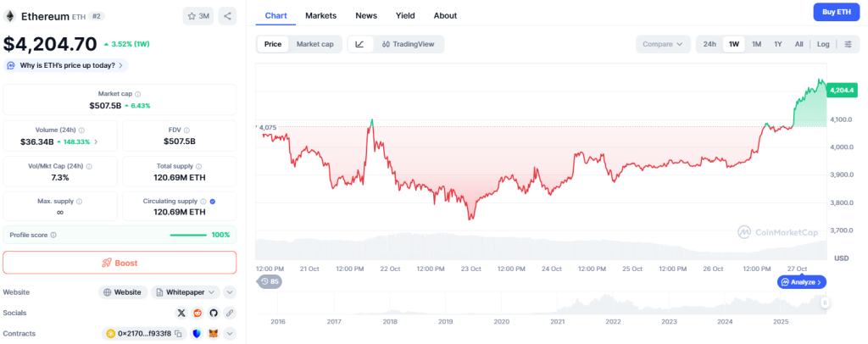868x344 pixels.
Task: Copy the contract address 0x2170...f933f8
Action: point(178,334)
